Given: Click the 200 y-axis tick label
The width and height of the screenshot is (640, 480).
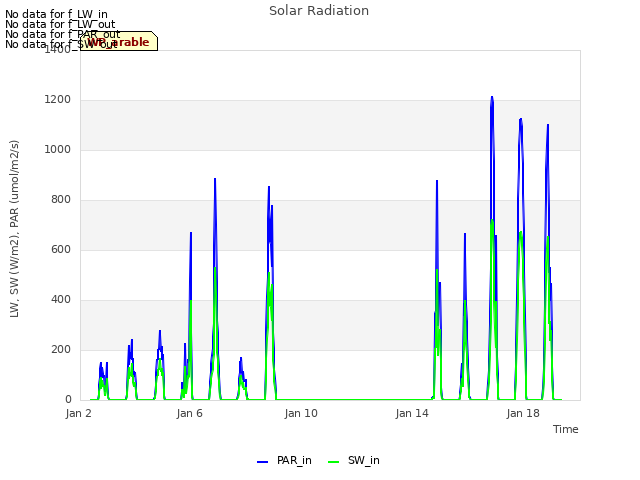Looking at the screenshot, I should tap(61, 349).
